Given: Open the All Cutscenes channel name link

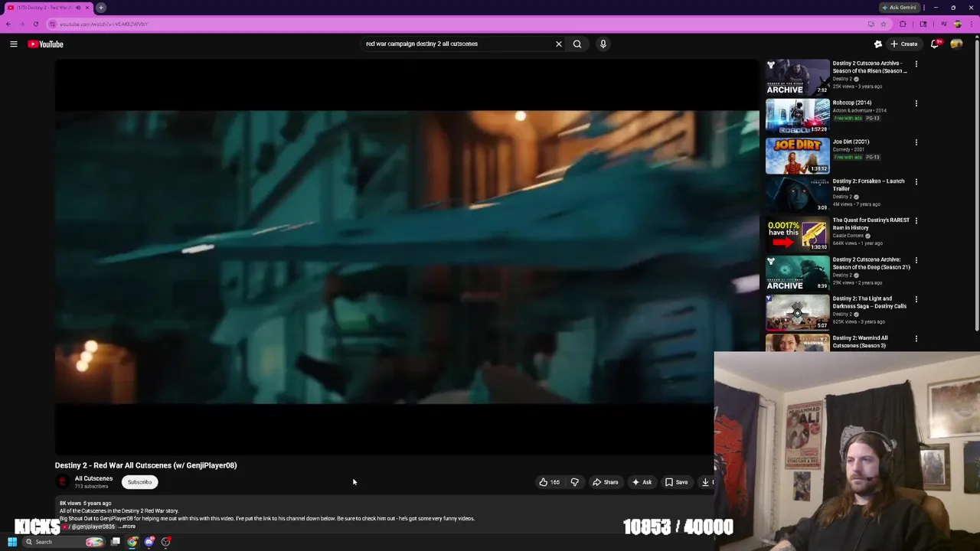Looking at the screenshot, I should coord(93,478).
